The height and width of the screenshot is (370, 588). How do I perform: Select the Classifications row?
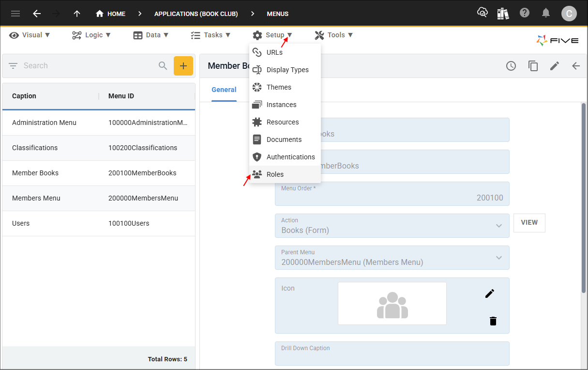pyautogui.click(x=99, y=148)
